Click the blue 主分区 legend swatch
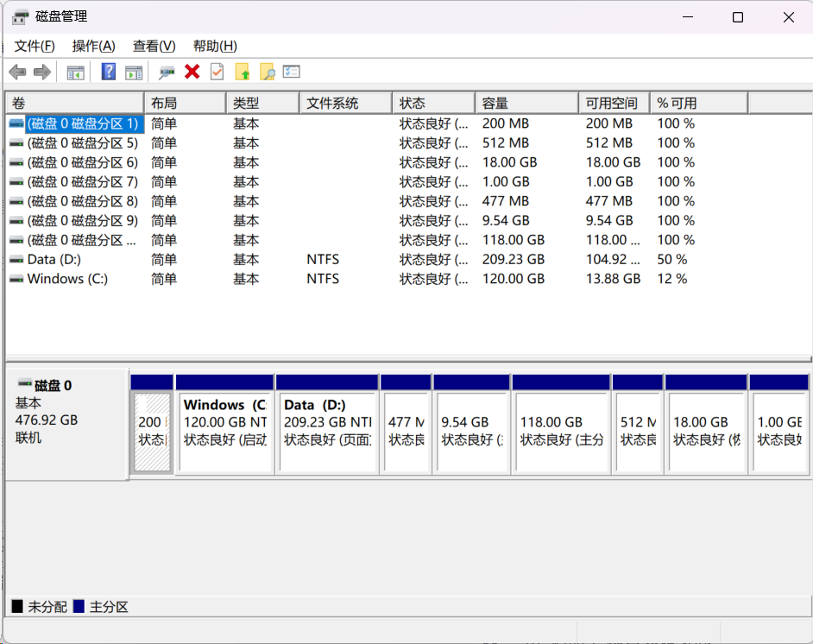The height and width of the screenshot is (644, 813). point(79,607)
